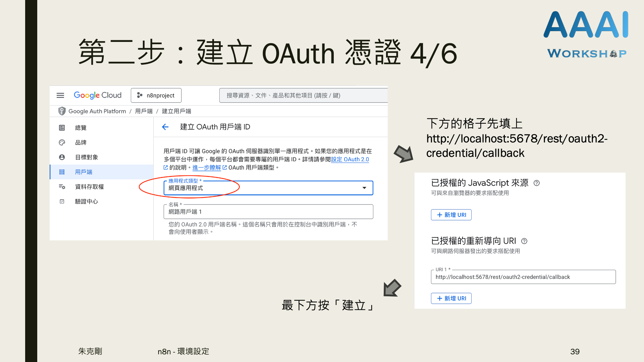Open the n8nproject project selector

[x=156, y=96]
